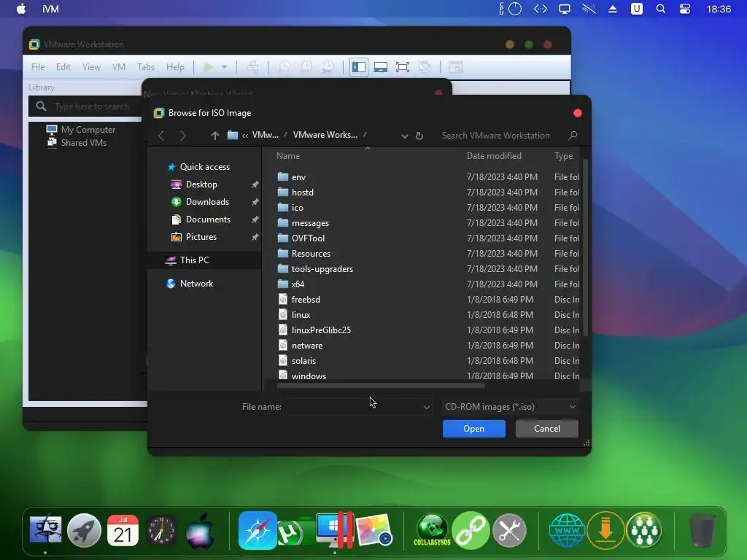Focus the File name input field

[354, 407]
